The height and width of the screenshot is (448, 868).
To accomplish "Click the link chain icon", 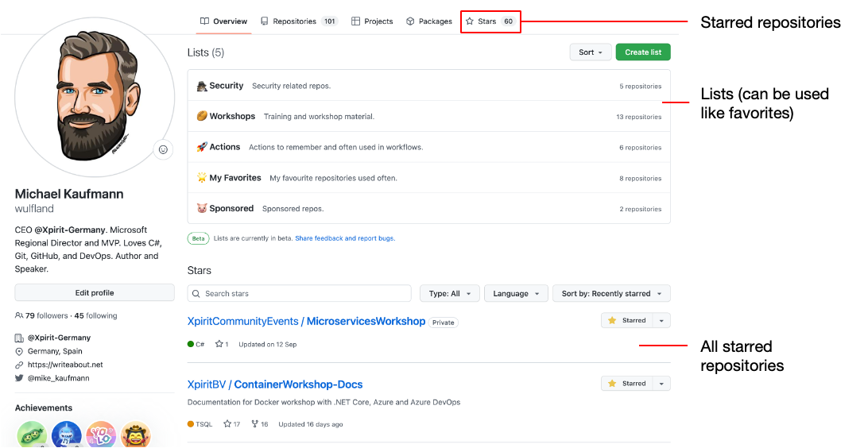I will [19, 365].
